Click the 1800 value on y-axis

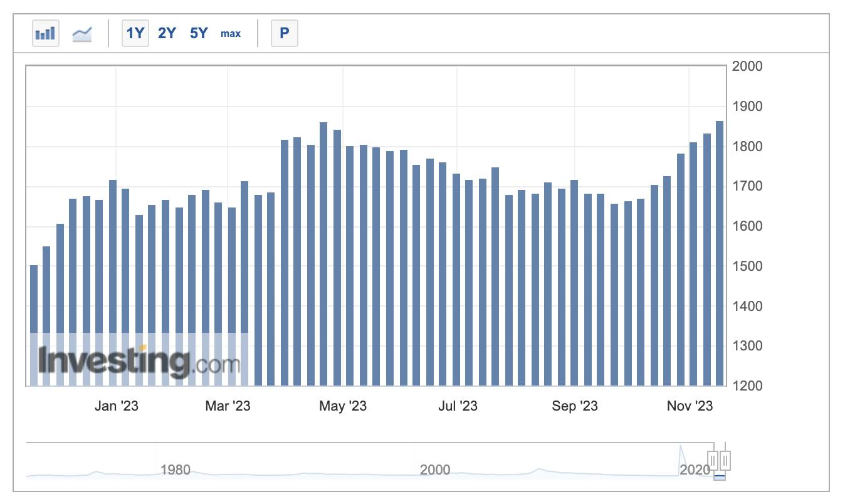click(x=747, y=147)
